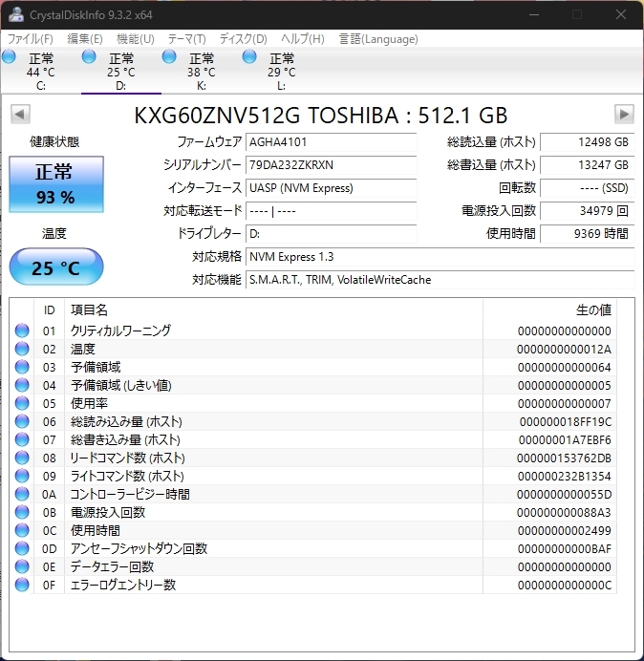Open the ディスク(D) menu
The width and height of the screenshot is (644, 661).
tap(243, 39)
